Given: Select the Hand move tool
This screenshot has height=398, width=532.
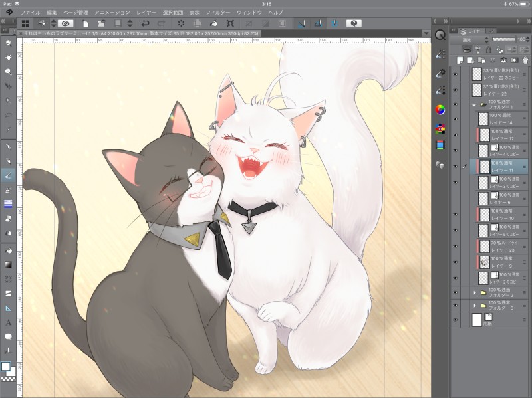Looking at the screenshot, I should coord(8,57).
